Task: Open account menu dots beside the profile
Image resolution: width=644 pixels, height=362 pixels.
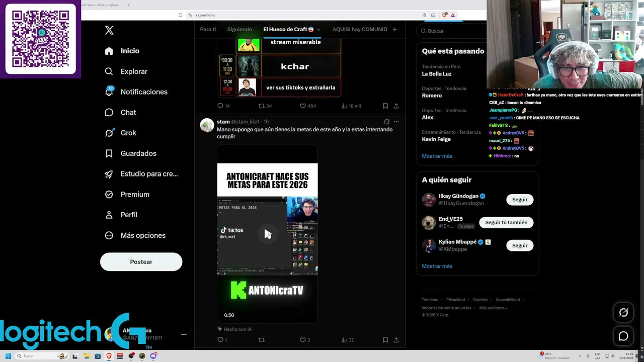Action: 184,334
